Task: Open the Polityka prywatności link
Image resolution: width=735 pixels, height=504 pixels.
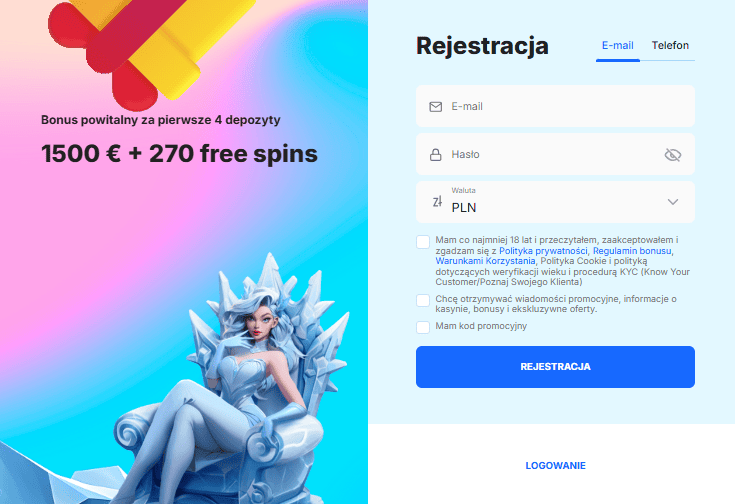Action: point(543,251)
